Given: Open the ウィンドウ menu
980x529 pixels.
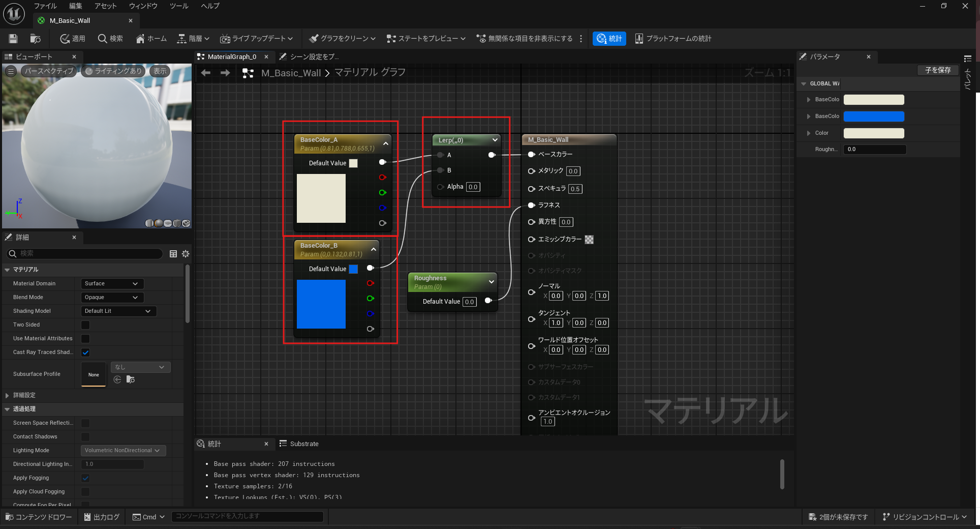Looking at the screenshot, I should tap(143, 6).
